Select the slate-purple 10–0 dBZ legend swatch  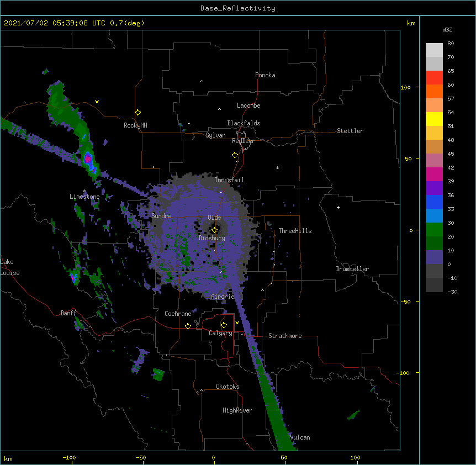click(434, 257)
